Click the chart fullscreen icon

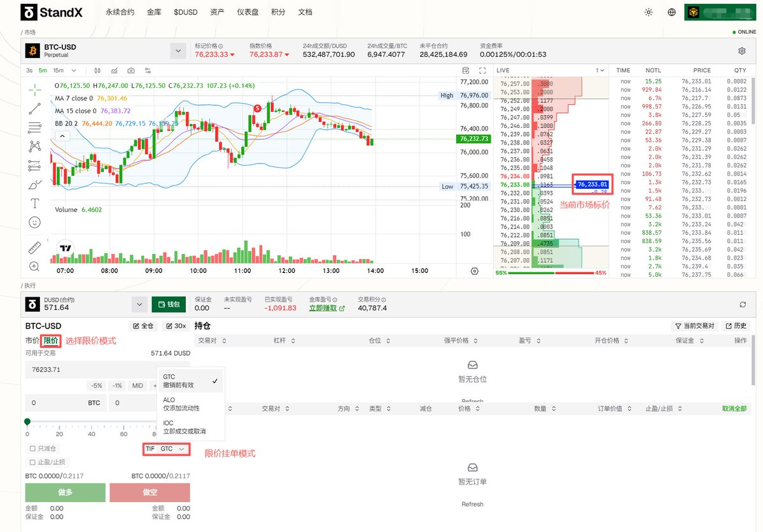[x=482, y=71]
